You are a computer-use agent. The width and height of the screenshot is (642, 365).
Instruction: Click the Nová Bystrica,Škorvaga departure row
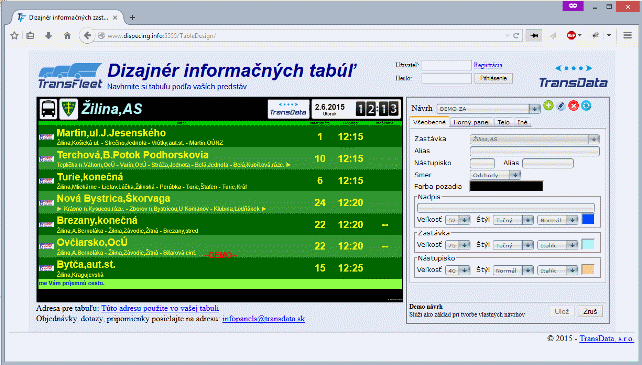[220, 202]
